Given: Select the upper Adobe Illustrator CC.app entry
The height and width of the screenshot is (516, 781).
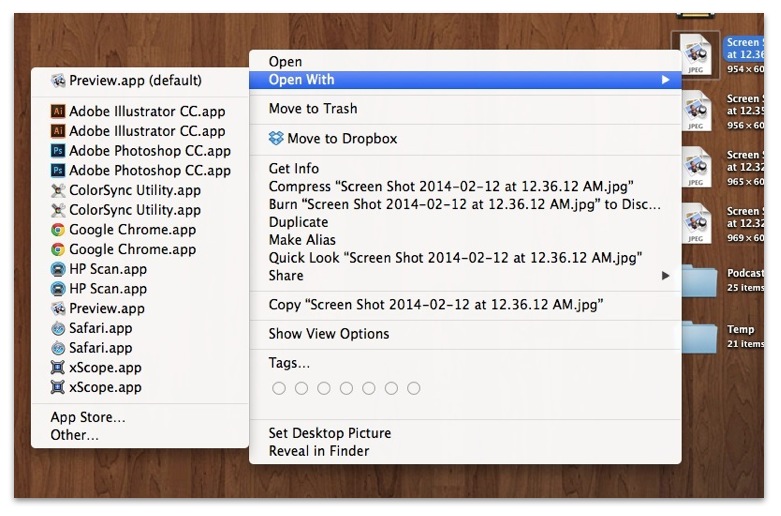Looking at the screenshot, I should 139,111.
